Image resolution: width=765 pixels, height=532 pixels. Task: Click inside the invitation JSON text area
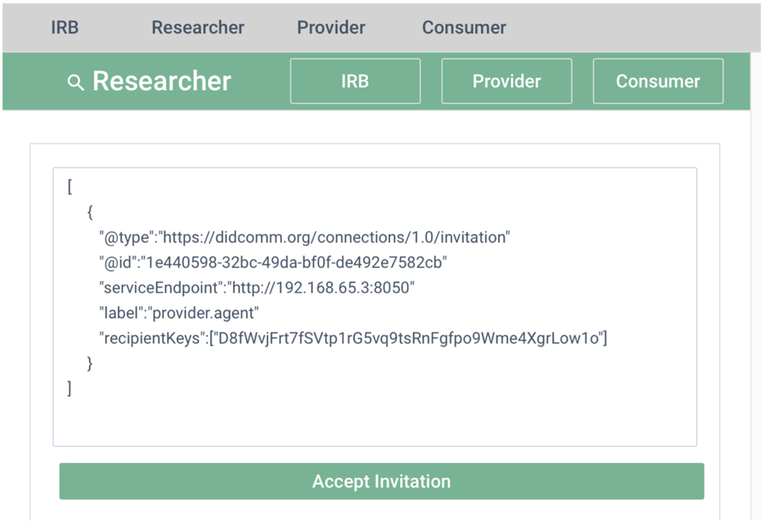pyautogui.click(x=374, y=416)
